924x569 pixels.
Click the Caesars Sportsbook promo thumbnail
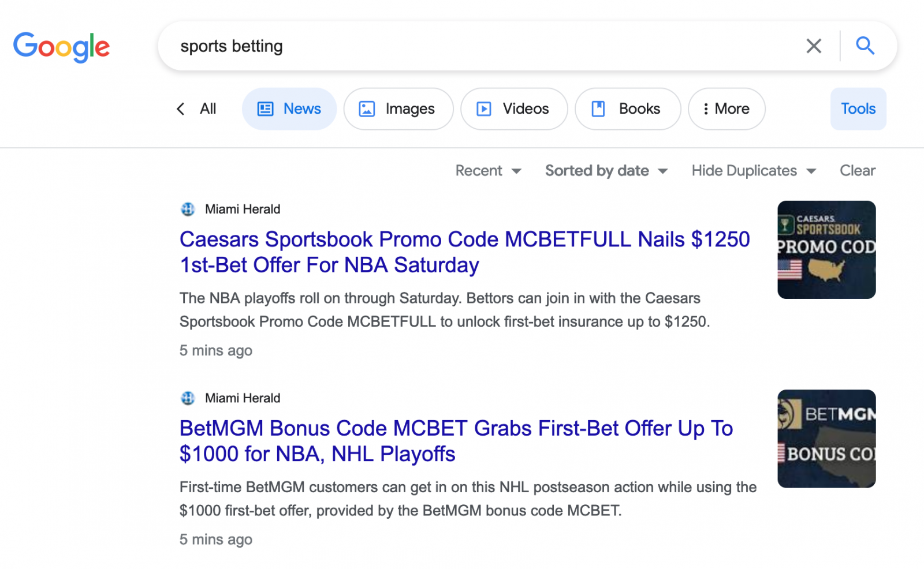826,250
